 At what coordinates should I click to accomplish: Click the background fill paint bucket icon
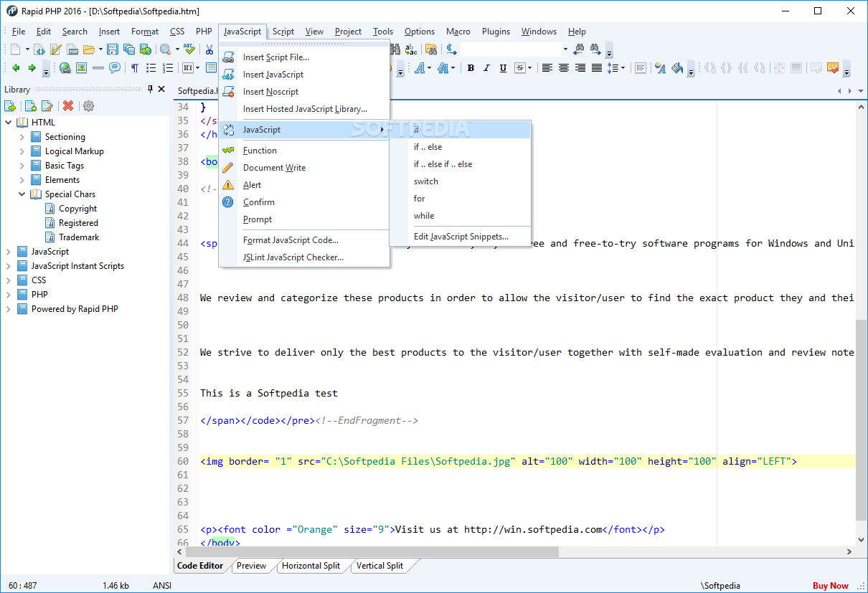tap(676, 68)
